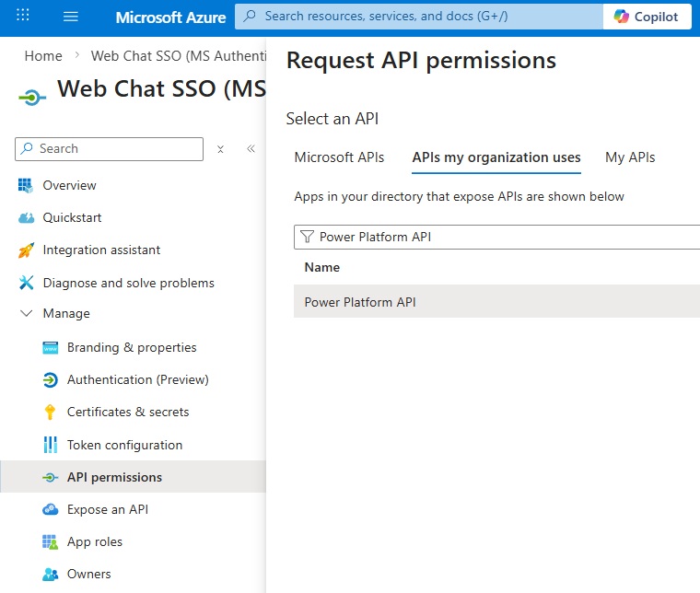
Task: Go to Authentication (Preview)
Action: (137, 379)
